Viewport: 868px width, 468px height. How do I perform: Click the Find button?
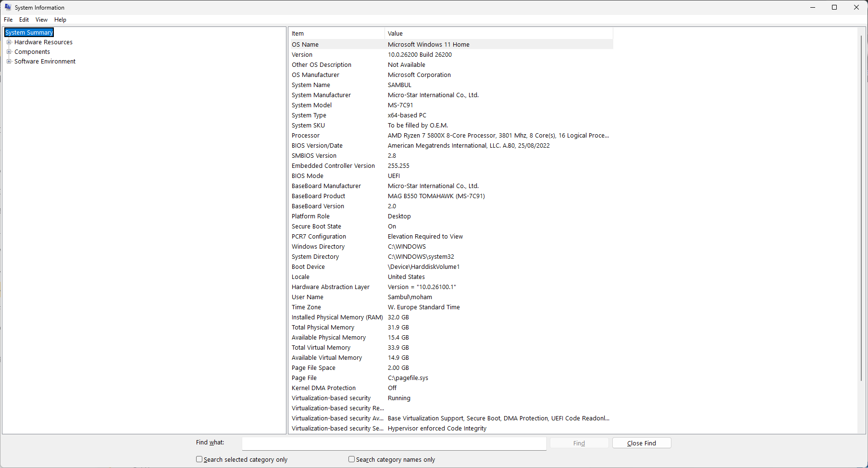coord(579,443)
